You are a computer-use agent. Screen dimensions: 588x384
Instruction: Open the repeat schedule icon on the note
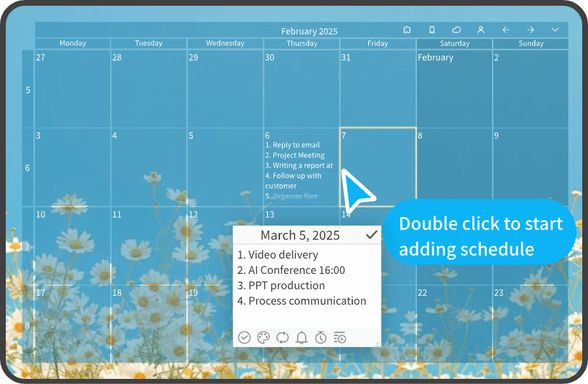282,337
